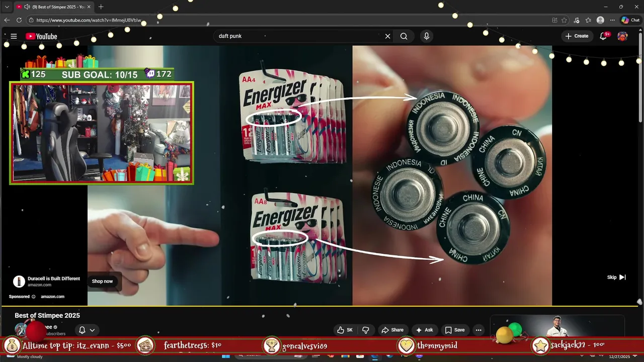Go back one page in browser

(x=7, y=20)
